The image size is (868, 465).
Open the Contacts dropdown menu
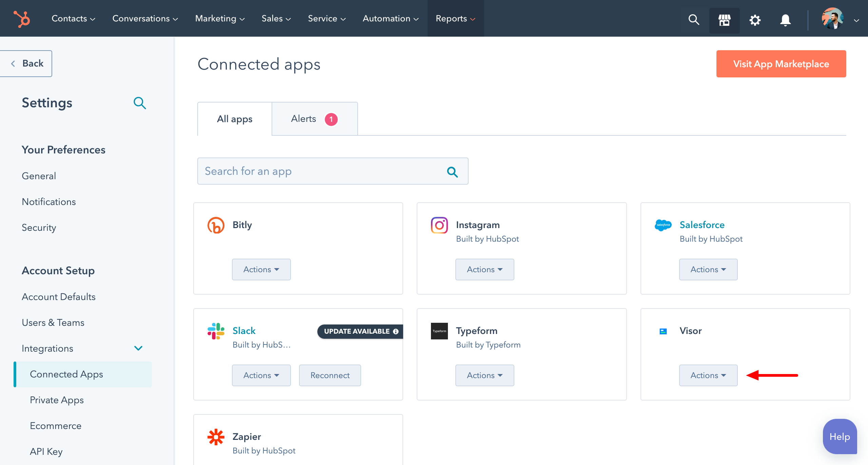click(x=73, y=19)
